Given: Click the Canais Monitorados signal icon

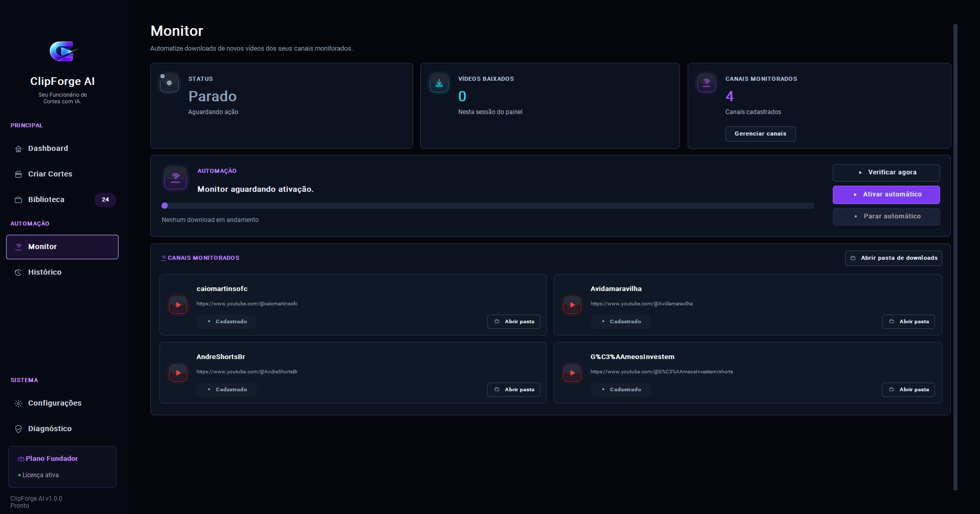Looking at the screenshot, I should pyautogui.click(x=706, y=83).
